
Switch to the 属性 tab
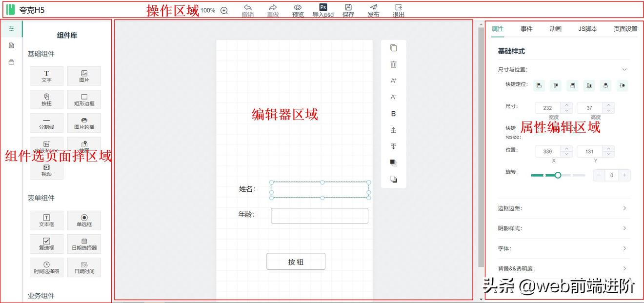[498, 29]
